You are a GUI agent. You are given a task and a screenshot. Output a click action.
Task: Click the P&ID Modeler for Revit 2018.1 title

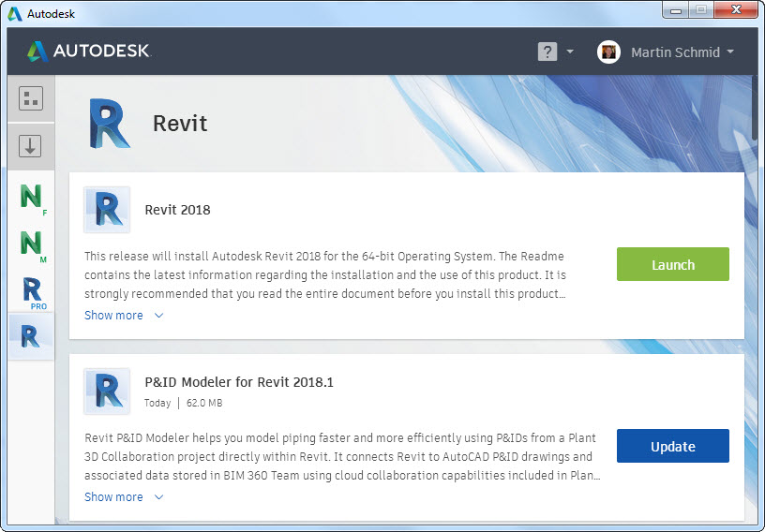click(x=239, y=382)
